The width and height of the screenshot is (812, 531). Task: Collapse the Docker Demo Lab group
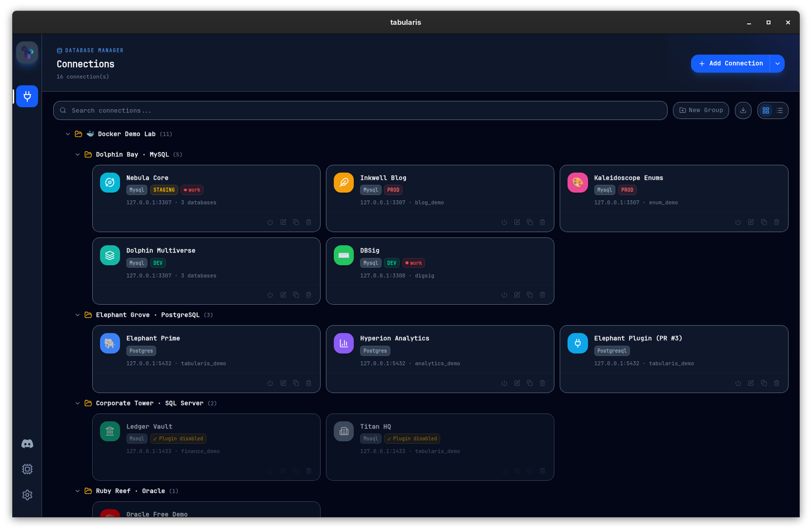67,134
